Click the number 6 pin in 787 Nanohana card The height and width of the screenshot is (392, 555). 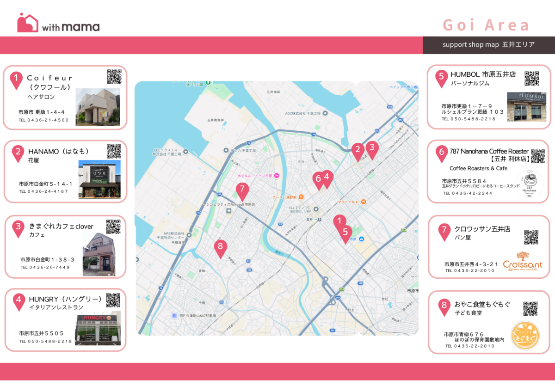click(441, 154)
